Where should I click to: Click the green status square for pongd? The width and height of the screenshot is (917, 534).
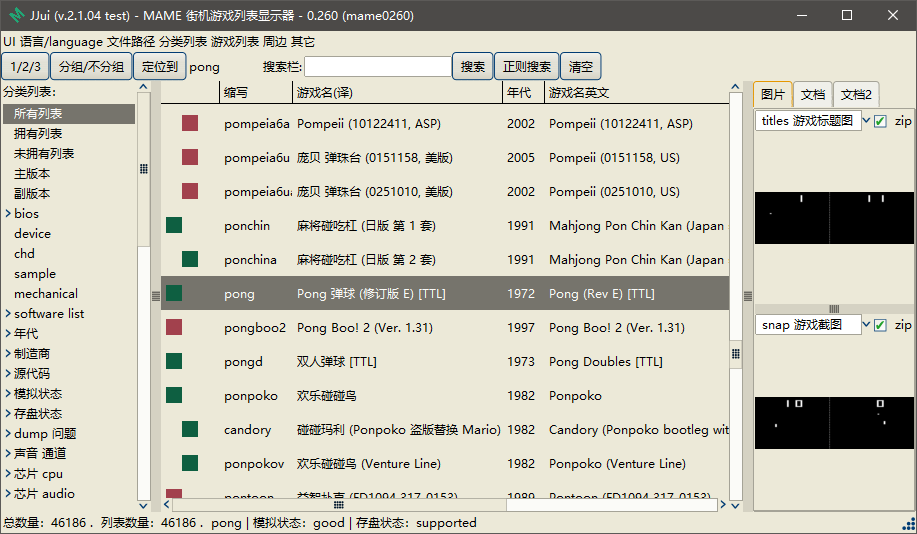coord(174,361)
